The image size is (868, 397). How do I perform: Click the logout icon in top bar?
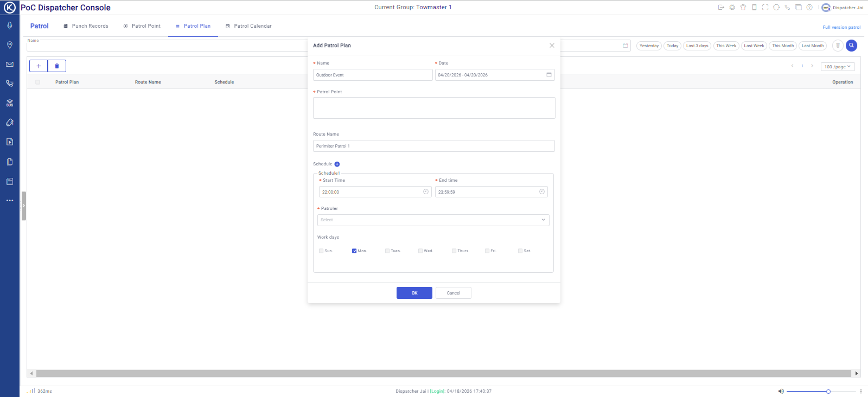pyautogui.click(x=721, y=8)
